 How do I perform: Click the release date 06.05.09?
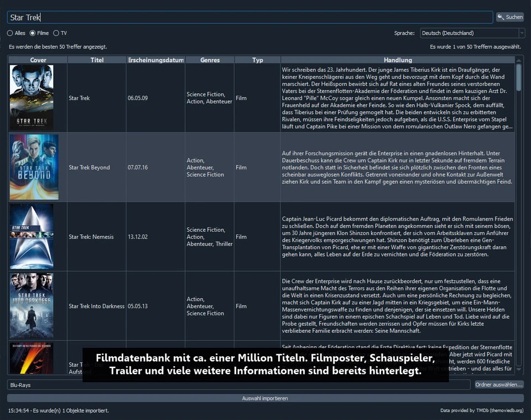point(138,98)
